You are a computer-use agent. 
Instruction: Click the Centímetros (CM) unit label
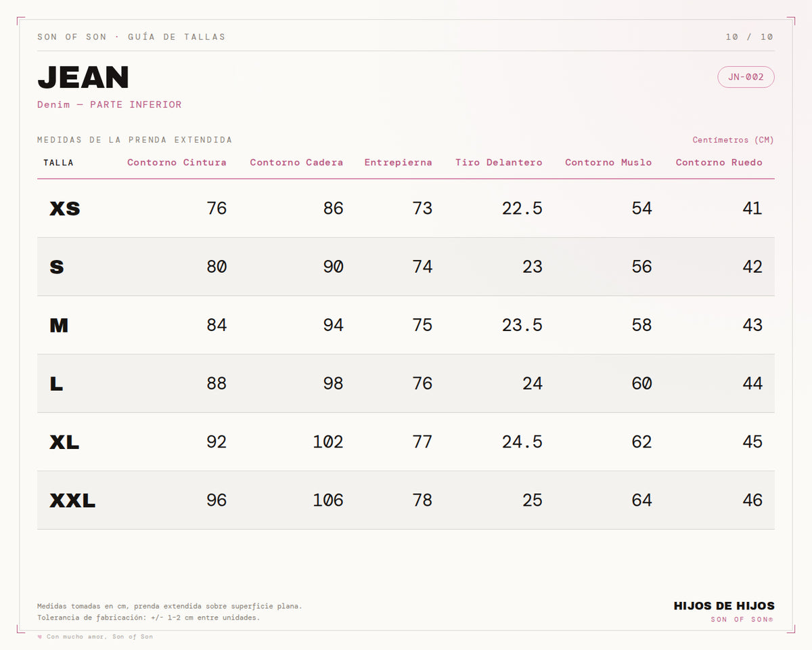click(733, 140)
